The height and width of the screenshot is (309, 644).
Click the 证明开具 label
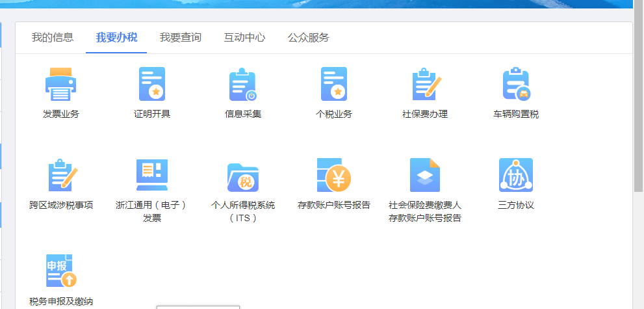click(x=152, y=114)
